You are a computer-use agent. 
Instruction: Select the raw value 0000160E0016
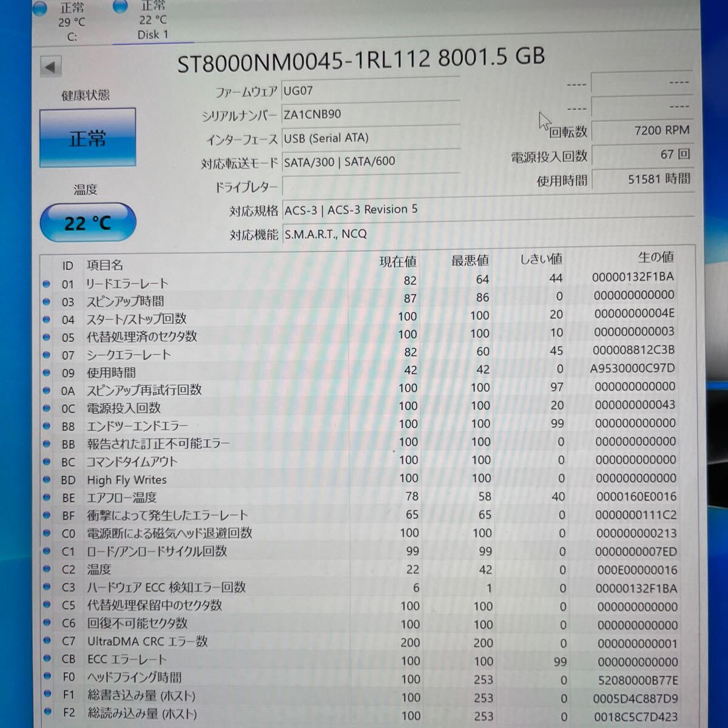[636, 496]
